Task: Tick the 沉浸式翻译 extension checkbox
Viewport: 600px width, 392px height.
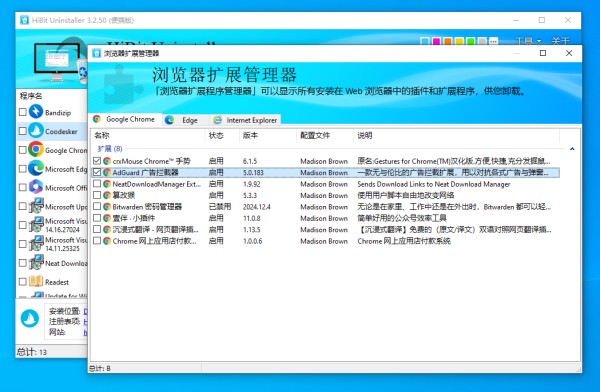Action: 97,229
